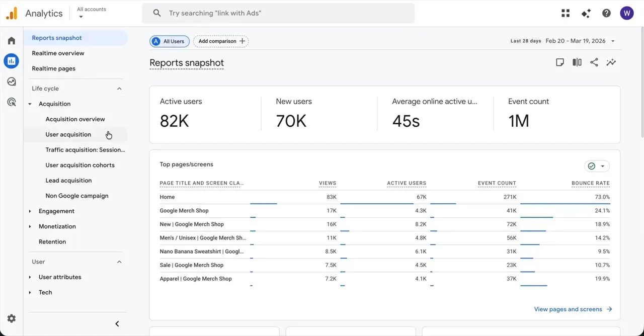Open the Explore icon in left rail
Image resolution: width=644 pixels, height=336 pixels.
click(11, 81)
